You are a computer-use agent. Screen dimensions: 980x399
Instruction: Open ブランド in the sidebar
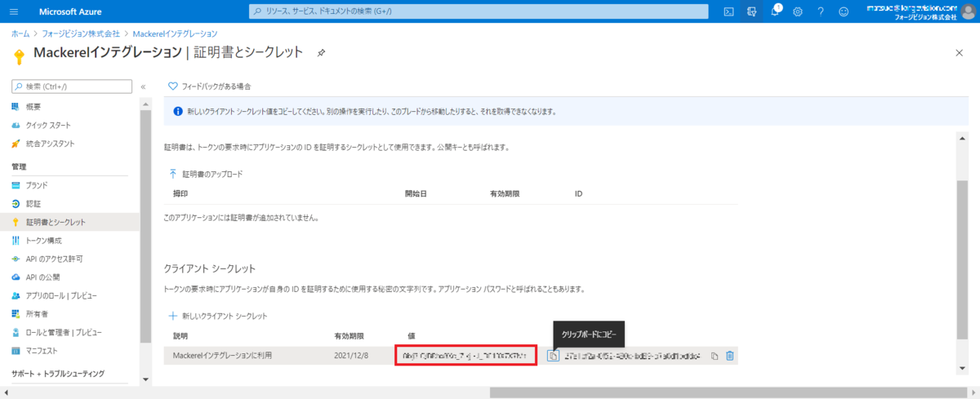coord(37,185)
